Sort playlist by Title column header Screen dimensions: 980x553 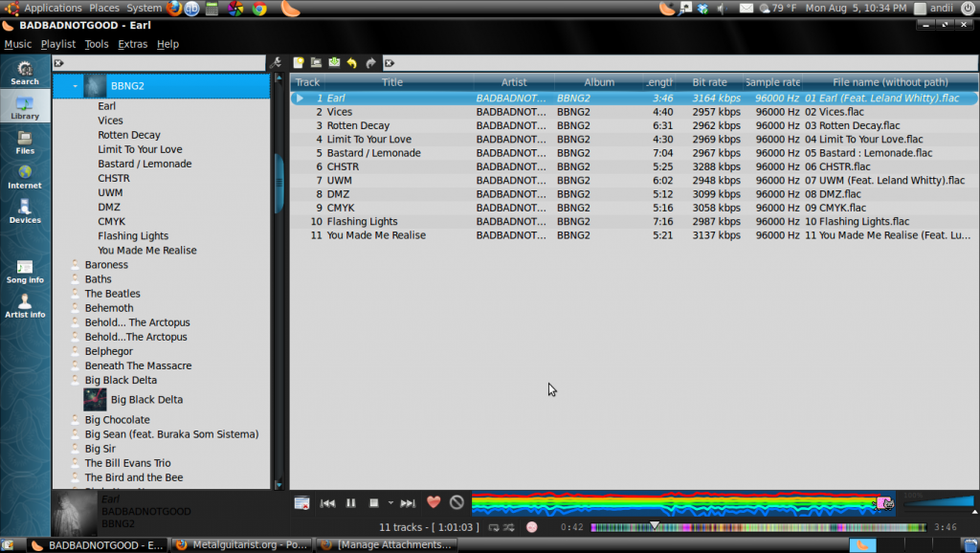pos(392,82)
